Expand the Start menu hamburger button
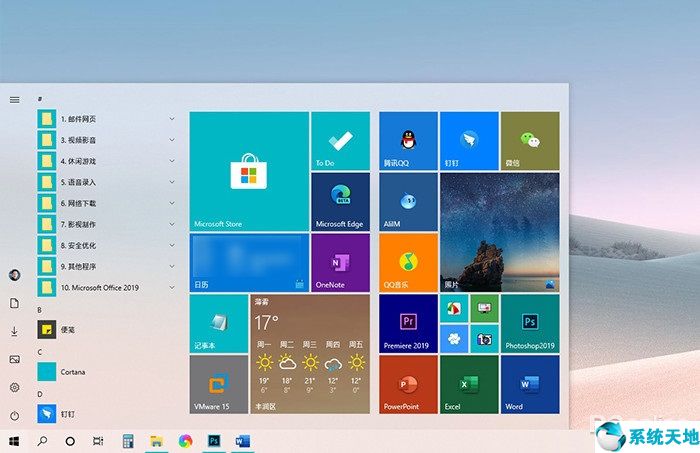The width and height of the screenshot is (700, 453). click(14, 100)
